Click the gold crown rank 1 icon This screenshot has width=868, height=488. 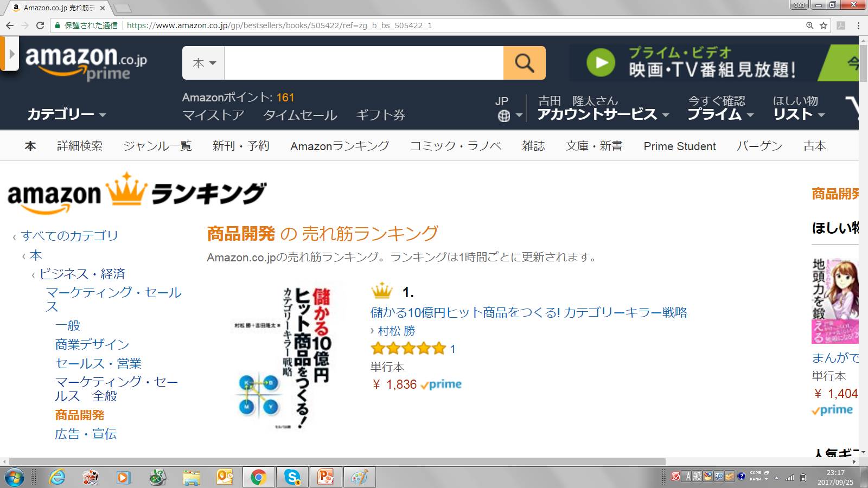coord(381,291)
